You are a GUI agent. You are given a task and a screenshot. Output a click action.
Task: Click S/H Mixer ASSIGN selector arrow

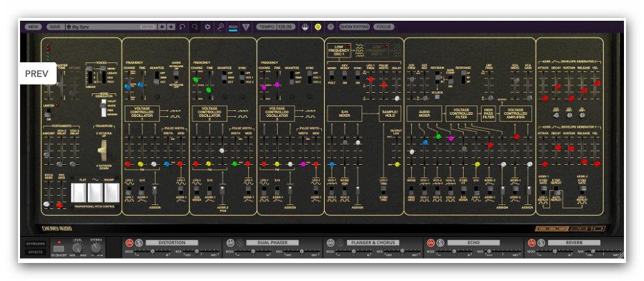[x=358, y=190]
